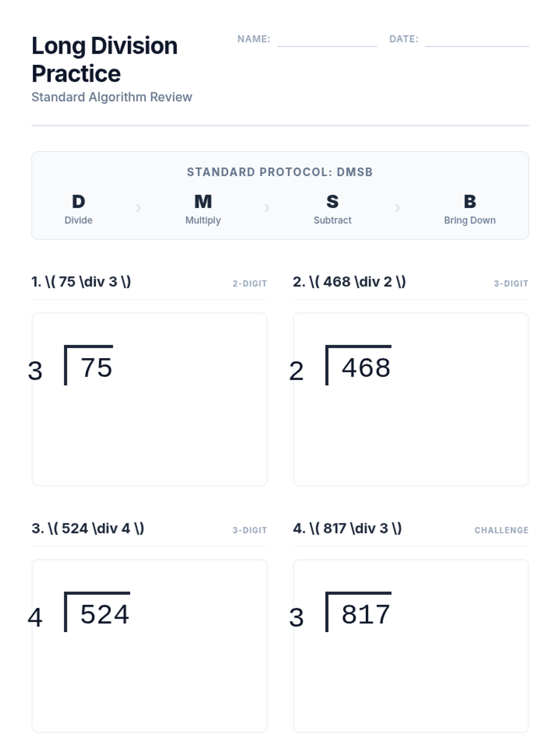
Task: Click the DATE input line
Action: pos(476,41)
